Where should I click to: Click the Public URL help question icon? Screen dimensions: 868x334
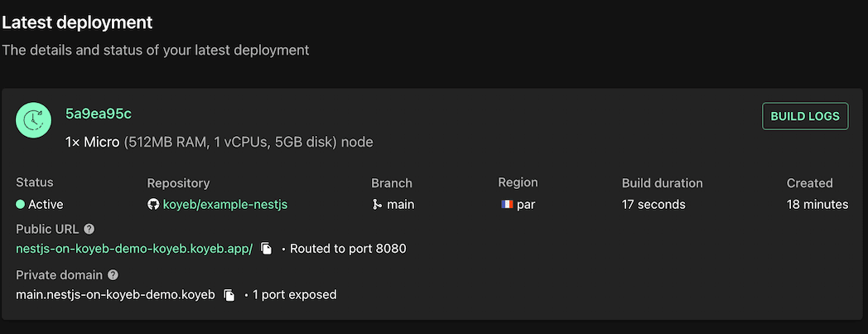89,229
